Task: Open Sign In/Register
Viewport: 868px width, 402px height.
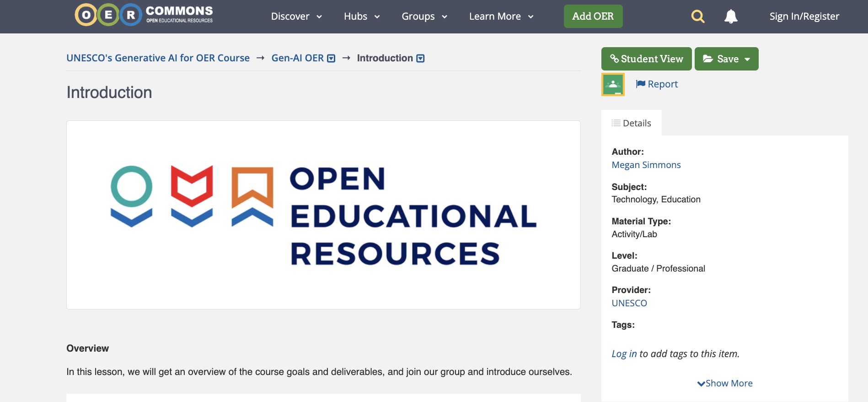Action: click(804, 16)
